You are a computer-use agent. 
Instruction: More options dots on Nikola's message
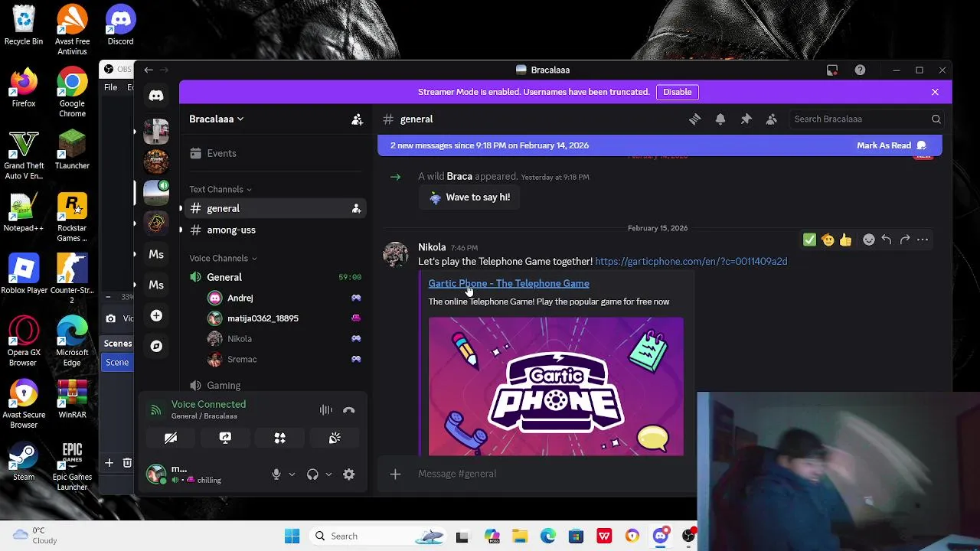(923, 240)
